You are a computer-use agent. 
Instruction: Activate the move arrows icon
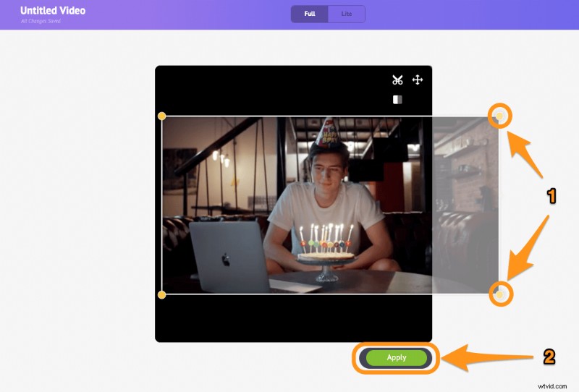tap(418, 80)
